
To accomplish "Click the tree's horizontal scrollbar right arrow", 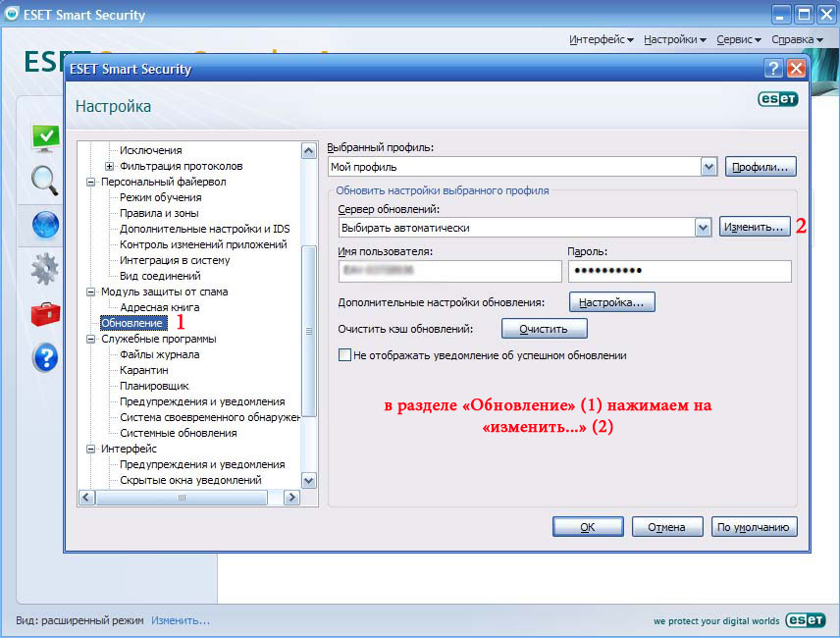I will coord(291,498).
